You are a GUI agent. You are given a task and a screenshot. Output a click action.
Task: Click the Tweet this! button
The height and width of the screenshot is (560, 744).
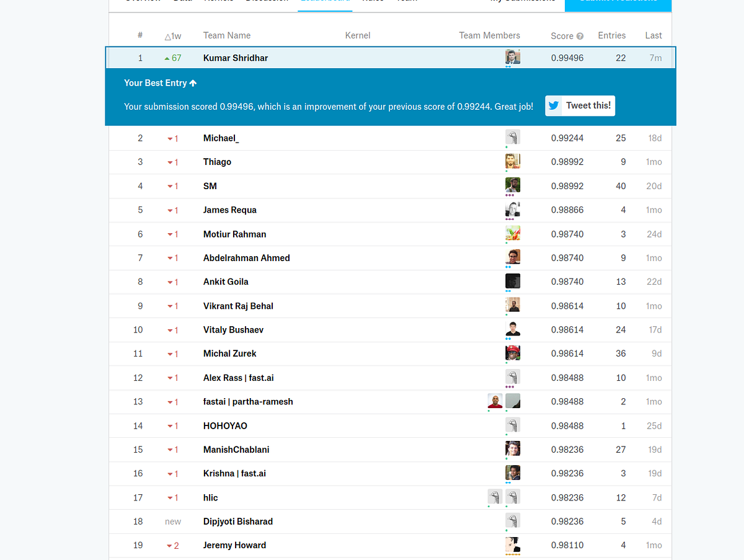pyautogui.click(x=580, y=105)
